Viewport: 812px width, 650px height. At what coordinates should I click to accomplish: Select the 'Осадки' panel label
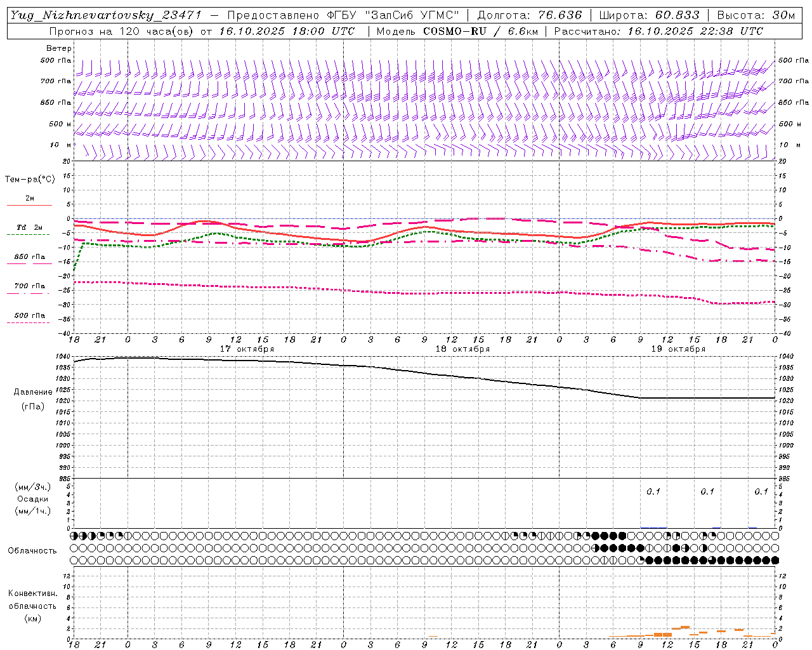33,499
